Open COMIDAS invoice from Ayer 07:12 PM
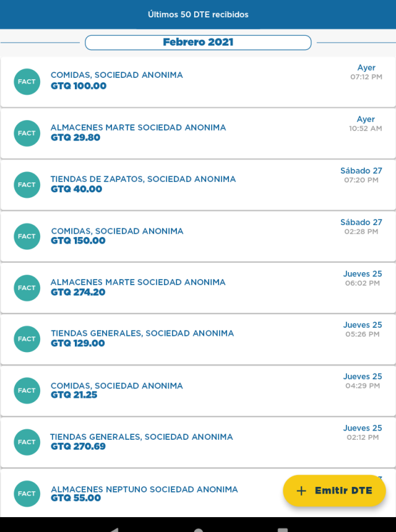Image resolution: width=396 pixels, height=532 pixels. point(198,82)
